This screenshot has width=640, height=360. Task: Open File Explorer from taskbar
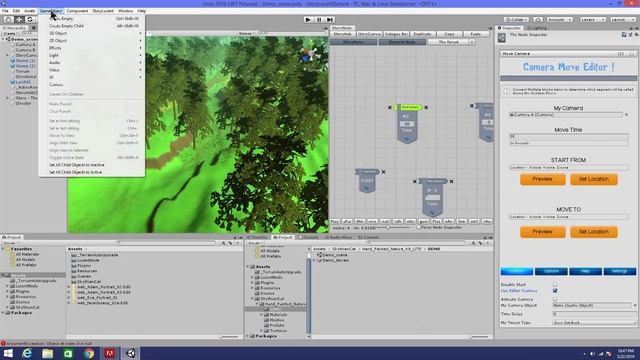tap(47, 353)
